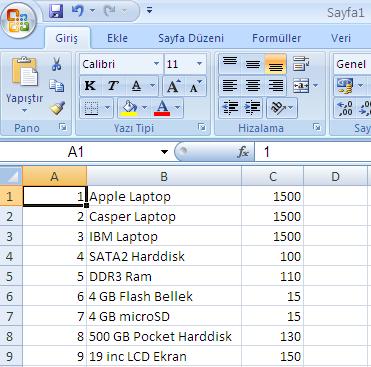Click the Yapıştır paste button
This screenshot has height=367, width=371.
click(x=25, y=85)
